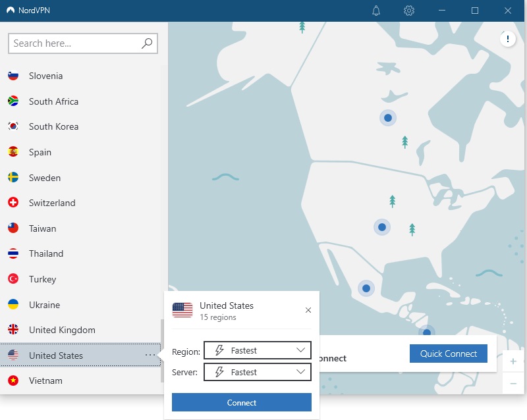The width and height of the screenshot is (527, 420).
Task: Click the exclamation info badge on map
Action: pyautogui.click(x=507, y=39)
